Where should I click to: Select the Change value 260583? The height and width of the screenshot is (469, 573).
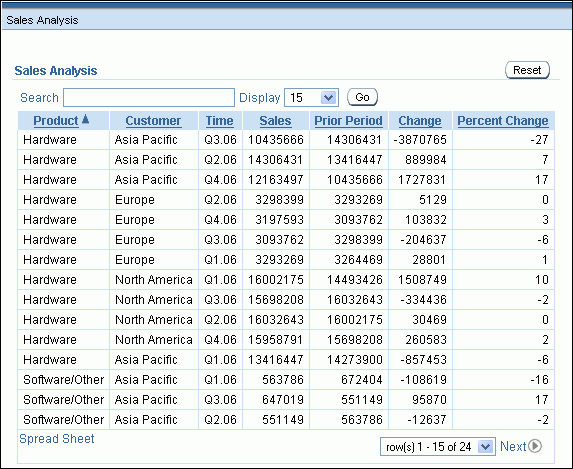(x=425, y=340)
